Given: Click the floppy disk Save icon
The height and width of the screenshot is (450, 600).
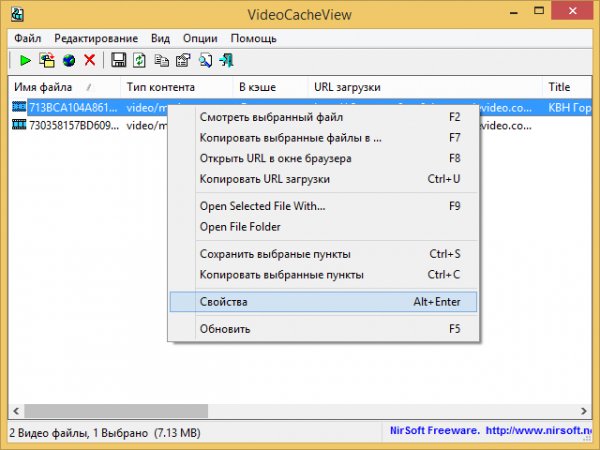Looking at the screenshot, I should [119, 60].
